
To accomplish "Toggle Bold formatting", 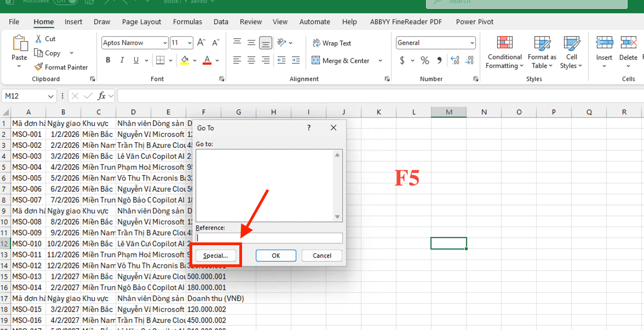I will (x=108, y=60).
